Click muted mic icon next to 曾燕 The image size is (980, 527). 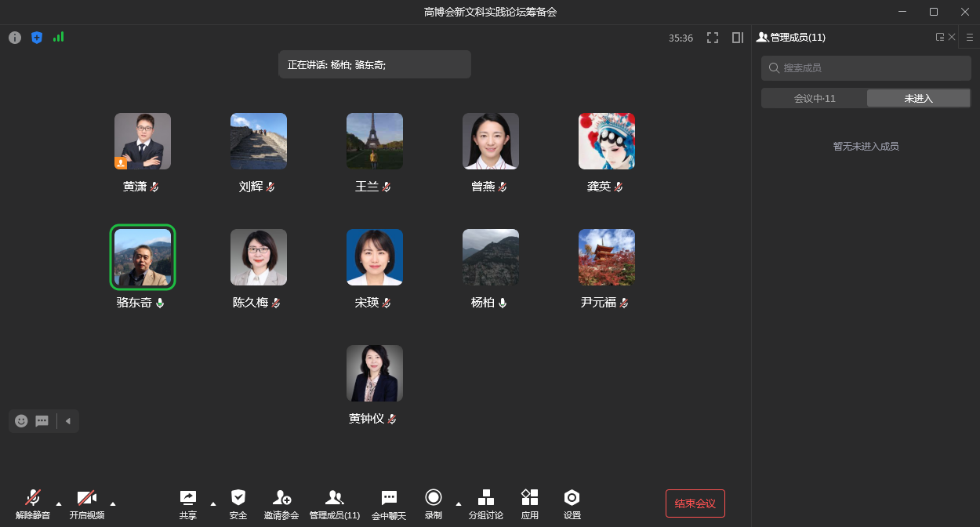coord(503,187)
